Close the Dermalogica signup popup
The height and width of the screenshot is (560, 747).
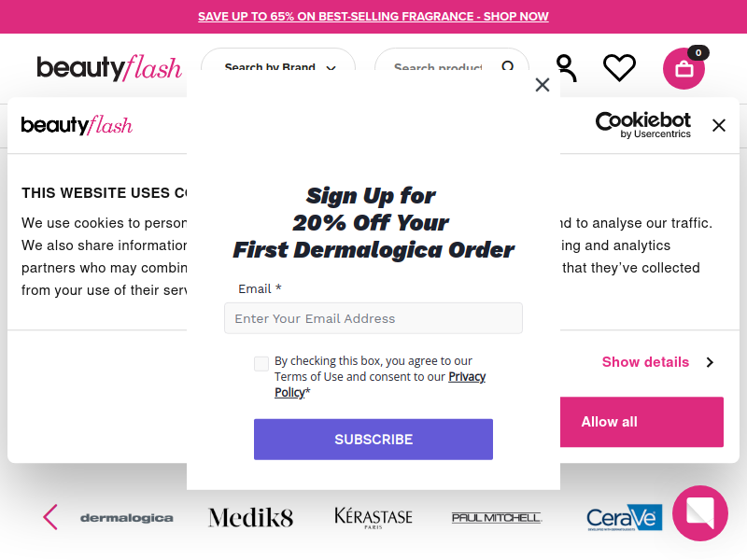543,85
